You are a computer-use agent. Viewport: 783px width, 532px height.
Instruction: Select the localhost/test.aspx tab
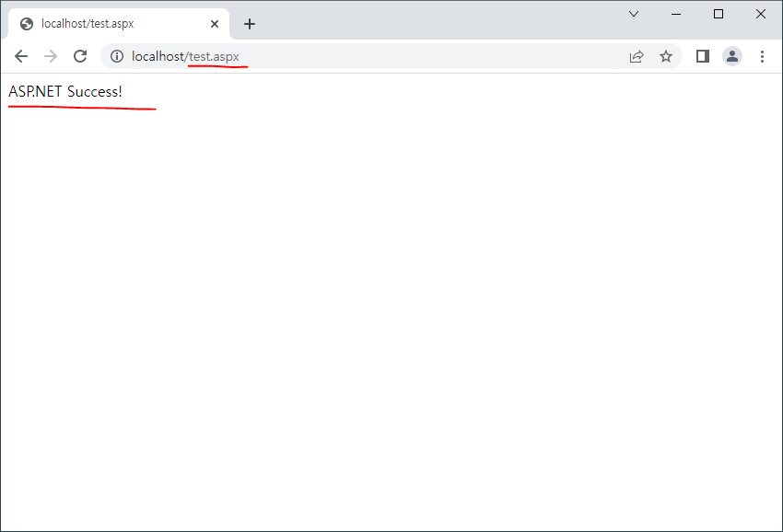119,24
